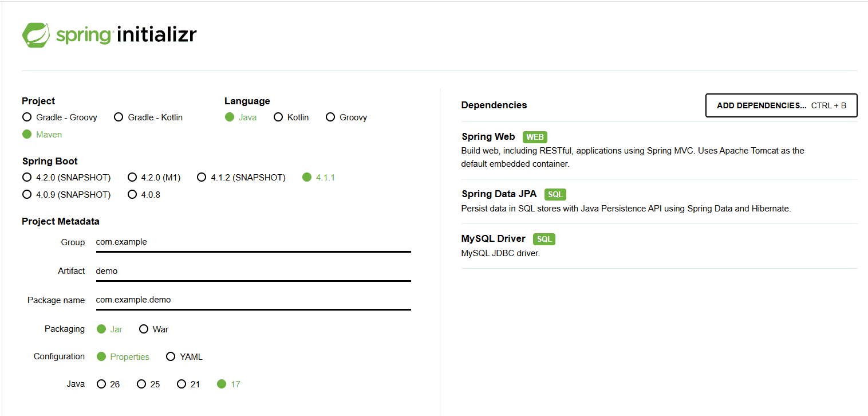Screen dimensions: 868x416
Task: Select Spring Boot 4.0.9 (SNAPSHOT)
Action: point(66,195)
